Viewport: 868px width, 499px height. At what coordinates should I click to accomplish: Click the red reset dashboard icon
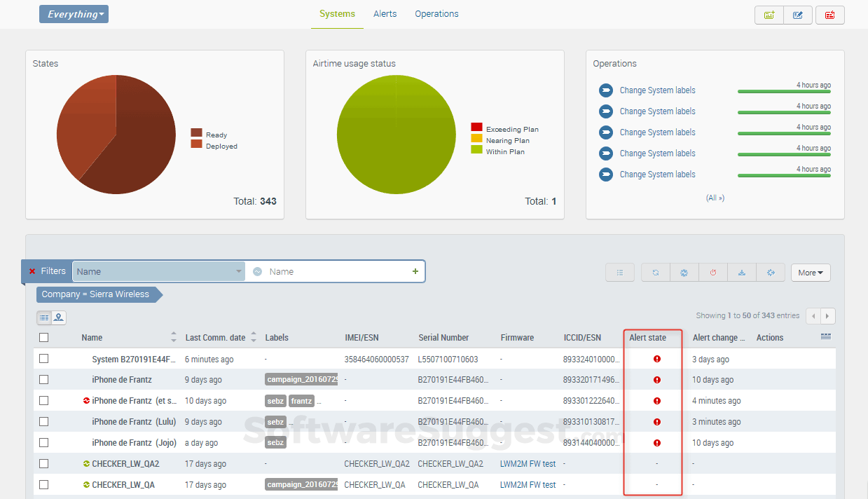tap(830, 15)
